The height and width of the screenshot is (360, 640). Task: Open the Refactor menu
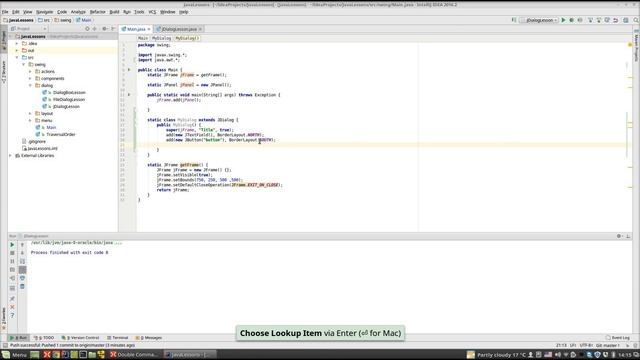(x=98, y=12)
